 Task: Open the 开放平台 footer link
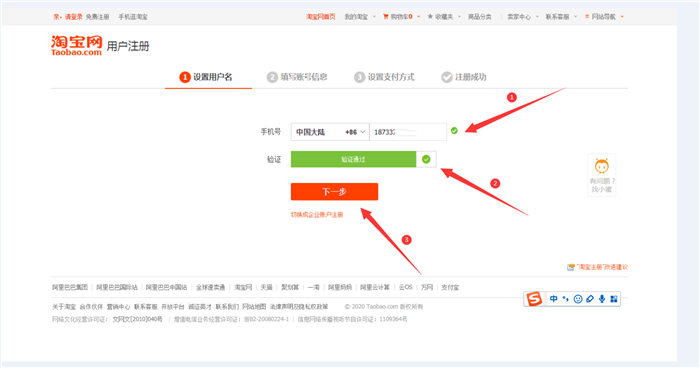[x=173, y=307]
